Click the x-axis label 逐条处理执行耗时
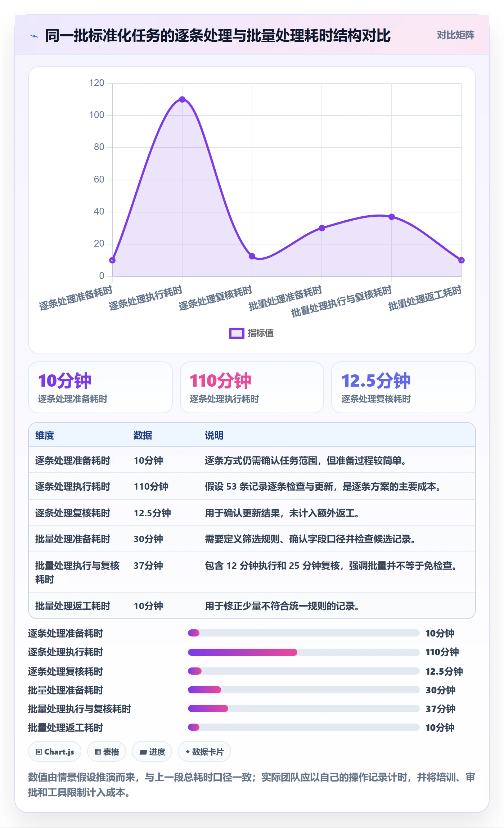This screenshot has height=828, width=504. click(x=145, y=298)
